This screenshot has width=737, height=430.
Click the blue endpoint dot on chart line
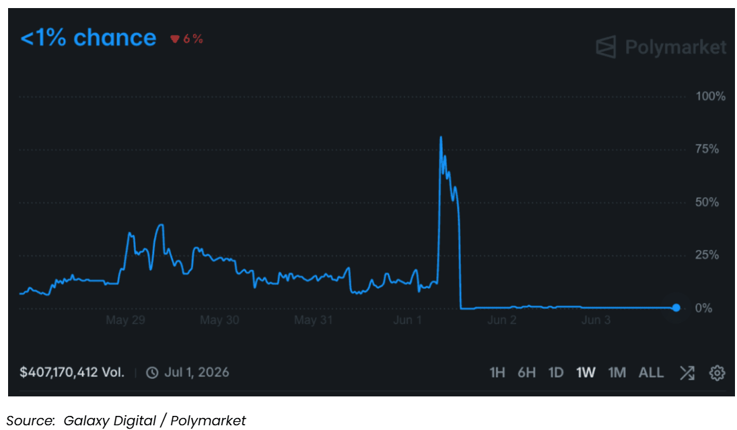coord(676,308)
